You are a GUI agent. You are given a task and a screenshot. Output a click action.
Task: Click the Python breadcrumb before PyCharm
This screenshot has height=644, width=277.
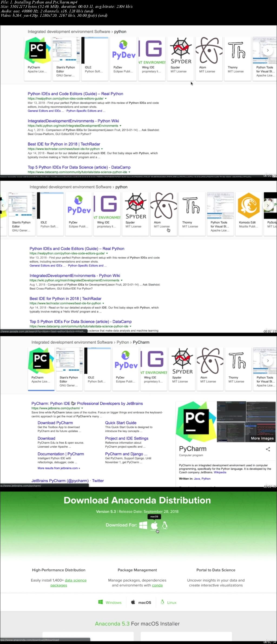coord(123,342)
